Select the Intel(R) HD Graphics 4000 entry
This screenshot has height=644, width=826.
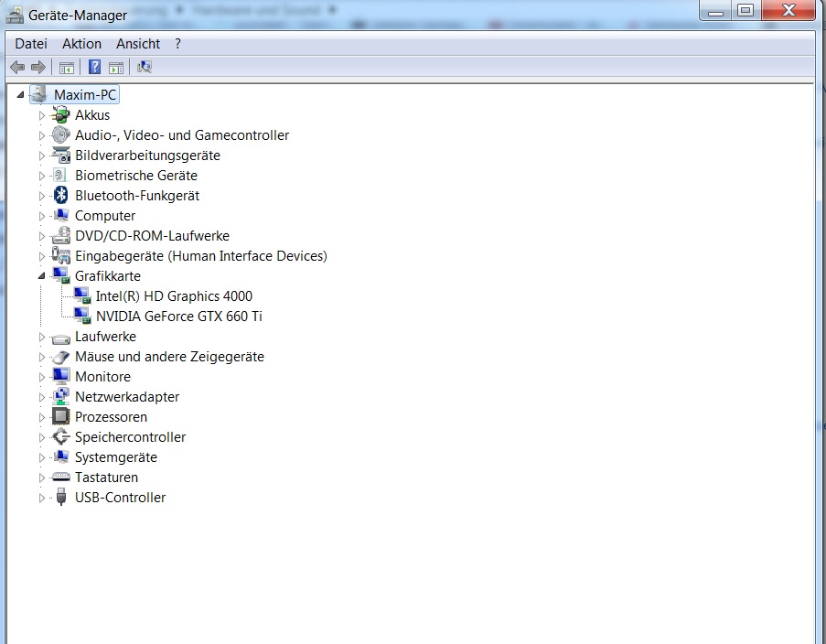(x=174, y=296)
